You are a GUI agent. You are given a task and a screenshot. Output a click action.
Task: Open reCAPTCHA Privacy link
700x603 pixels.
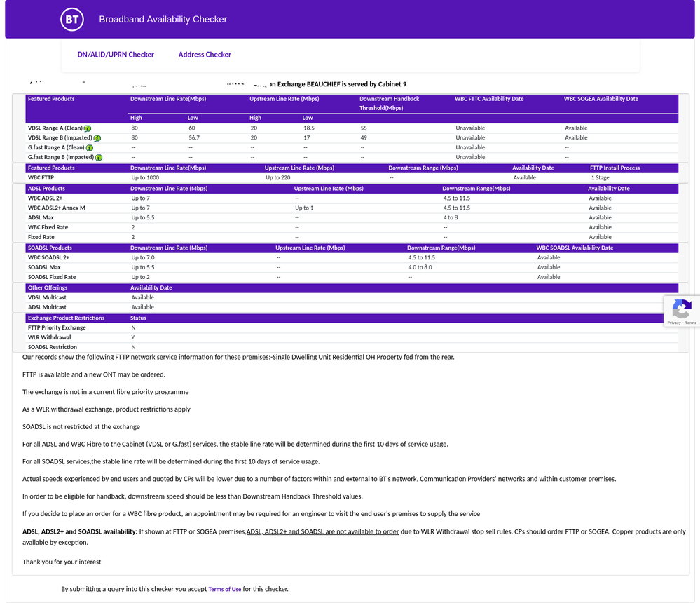(674, 323)
